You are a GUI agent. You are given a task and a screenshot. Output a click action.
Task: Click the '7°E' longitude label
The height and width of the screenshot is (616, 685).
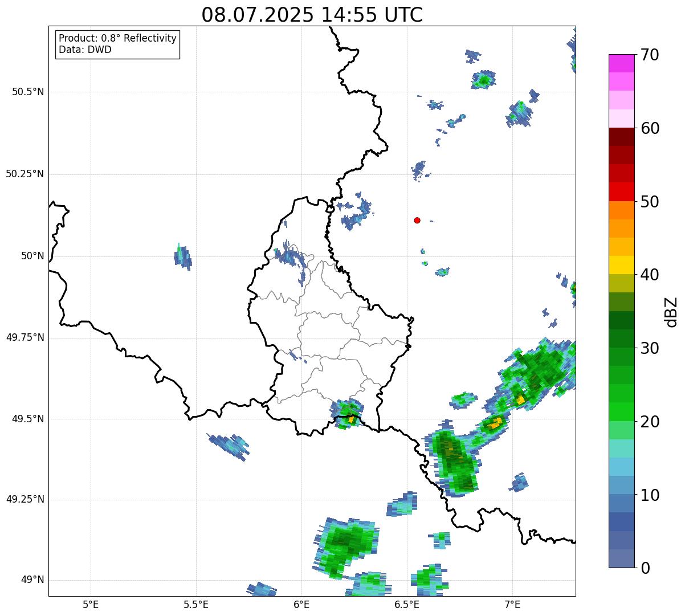pos(512,605)
